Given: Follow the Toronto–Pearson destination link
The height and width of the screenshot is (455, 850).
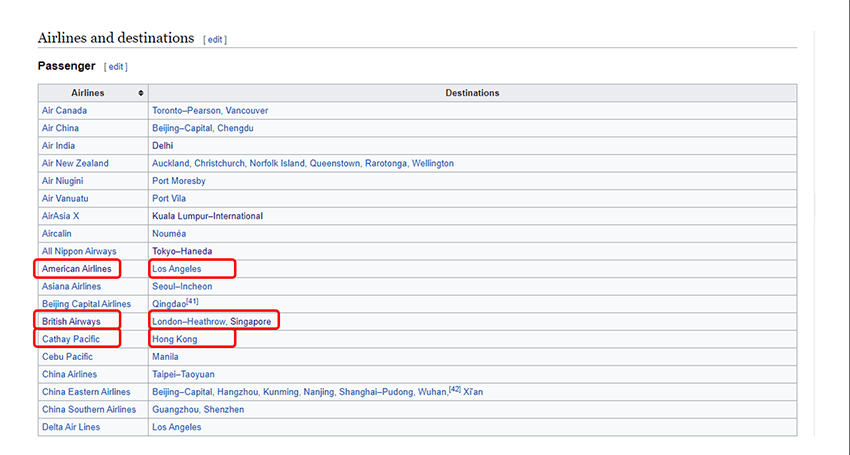Looking at the screenshot, I should (x=185, y=110).
